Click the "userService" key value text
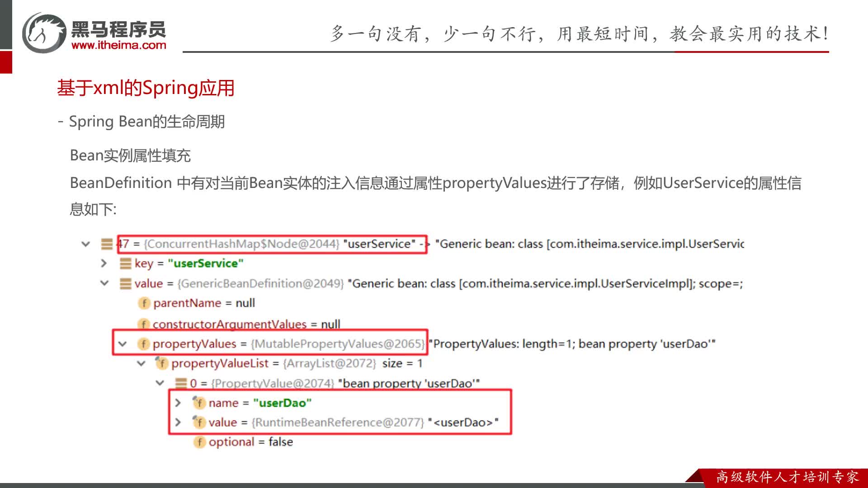 [x=206, y=263]
